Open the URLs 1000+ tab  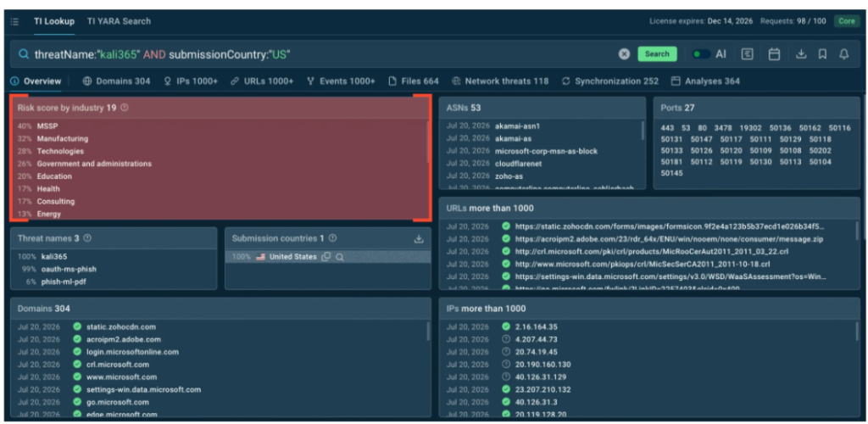(262, 81)
